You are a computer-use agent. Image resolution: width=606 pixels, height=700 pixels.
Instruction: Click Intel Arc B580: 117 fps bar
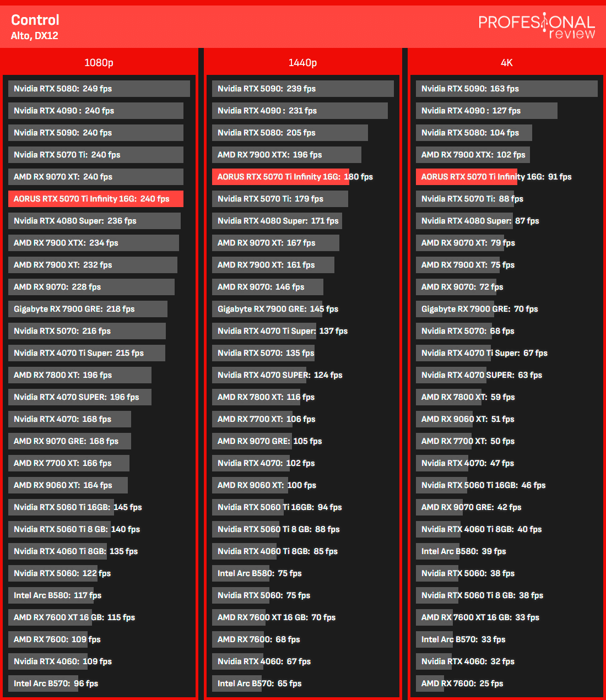pos(51,595)
